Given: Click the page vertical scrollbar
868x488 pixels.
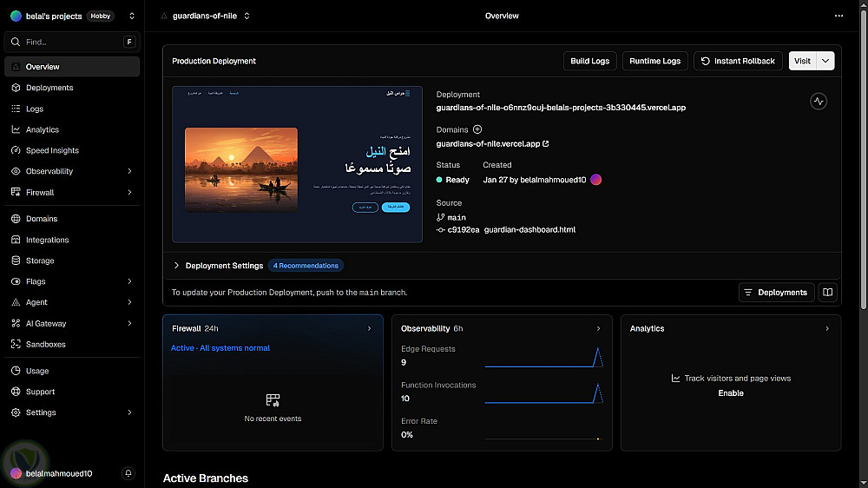Looking at the screenshot, I should pyautogui.click(x=864, y=161).
